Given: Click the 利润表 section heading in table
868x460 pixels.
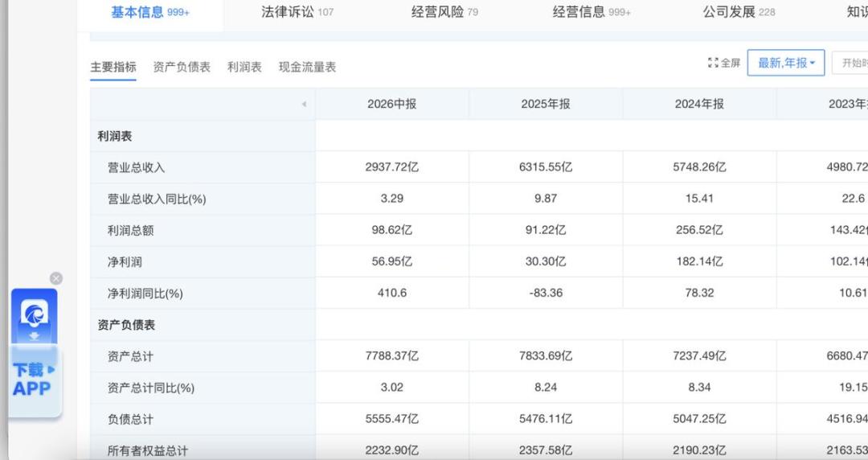Looking at the screenshot, I should point(115,137).
